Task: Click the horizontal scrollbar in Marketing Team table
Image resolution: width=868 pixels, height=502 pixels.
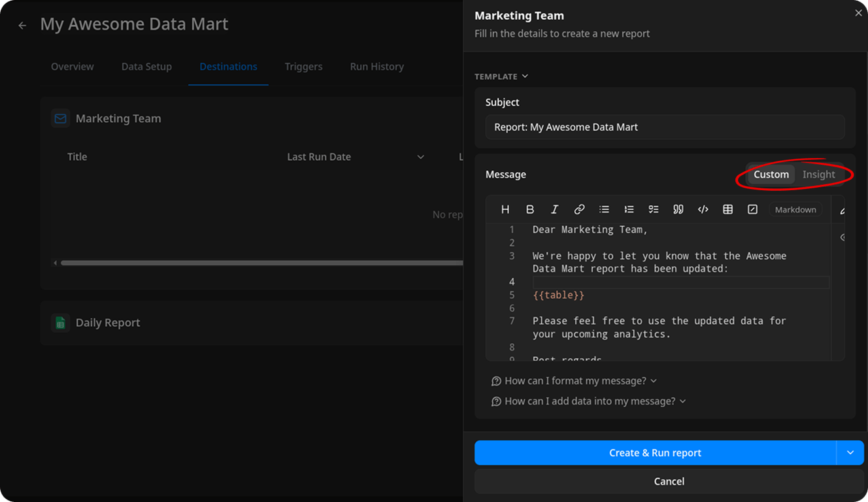Action: coord(261,263)
